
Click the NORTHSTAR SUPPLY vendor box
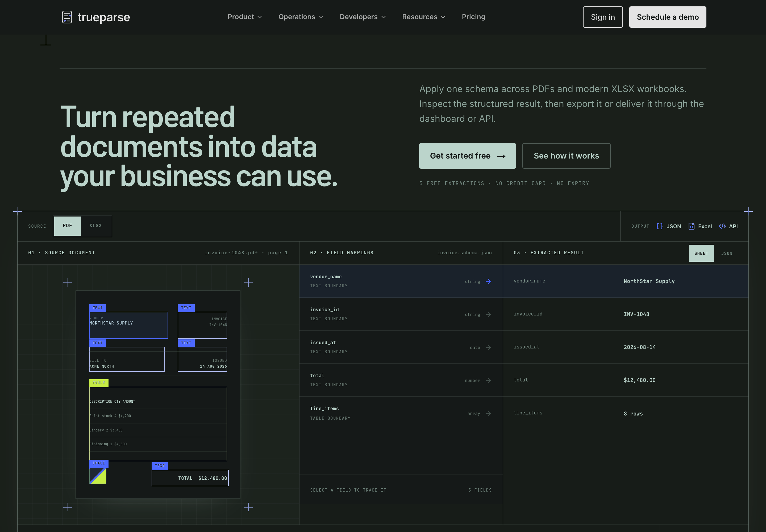[129, 325]
